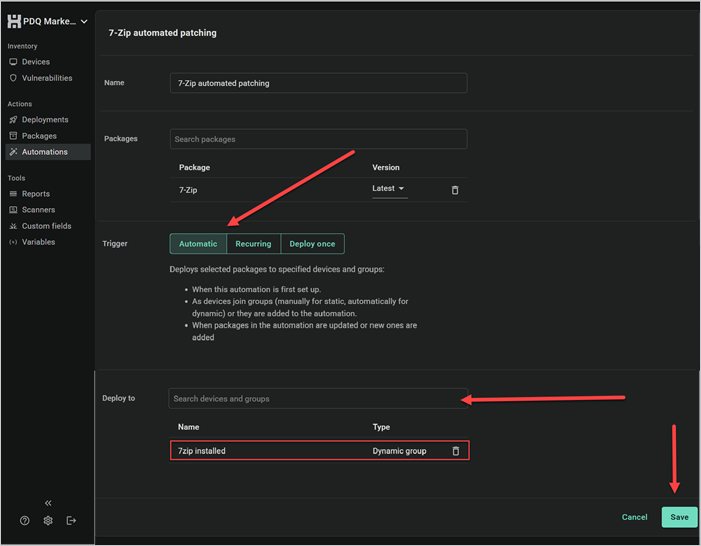Image resolution: width=701 pixels, height=546 pixels.
Task: Click the Type column header
Action: 381,427
